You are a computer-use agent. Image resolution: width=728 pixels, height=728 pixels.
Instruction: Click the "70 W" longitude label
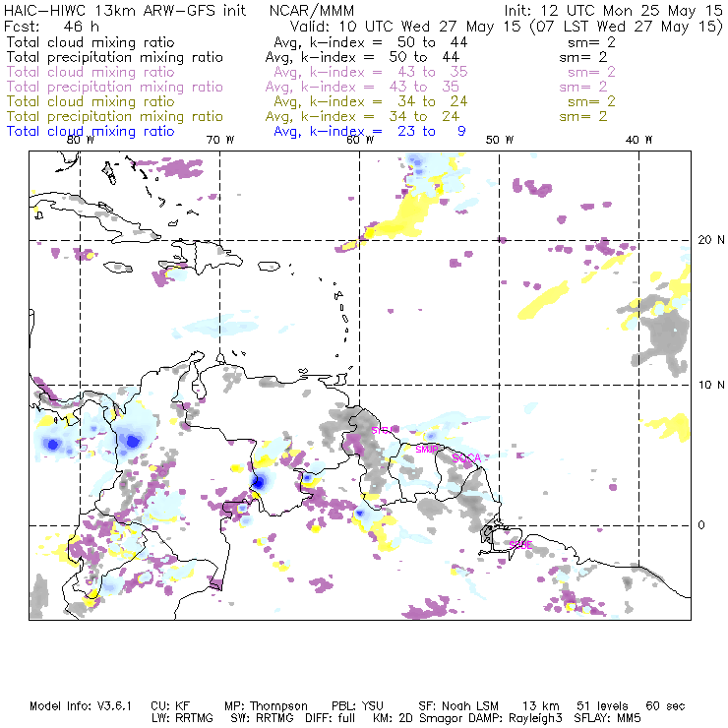(220, 140)
